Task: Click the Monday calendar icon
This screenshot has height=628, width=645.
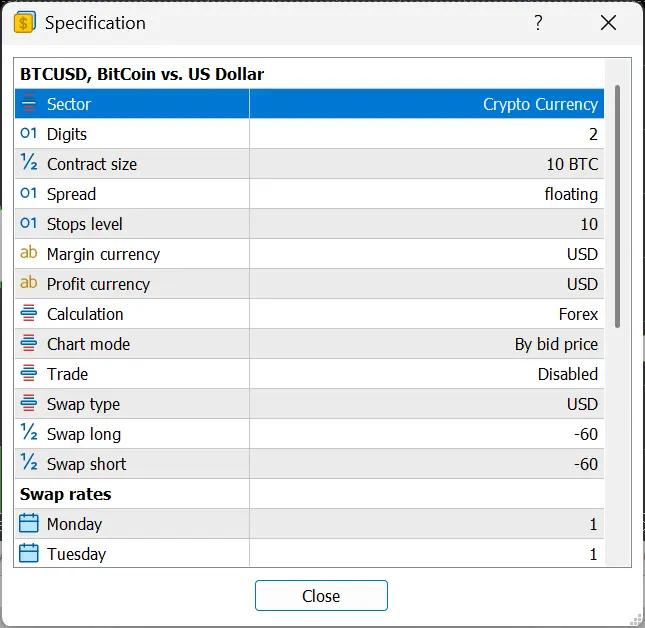Action: (x=29, y=523)
